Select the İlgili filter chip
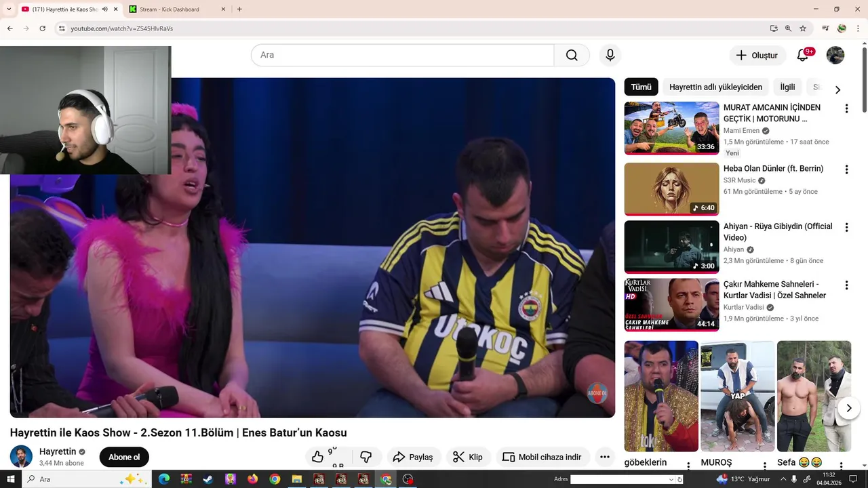Screen dimensions: 868x488 (787, 87)
